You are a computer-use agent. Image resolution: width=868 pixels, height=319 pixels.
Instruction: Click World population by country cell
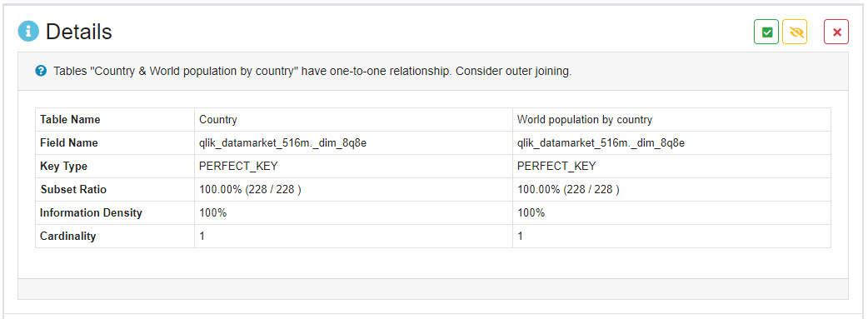[x=671, y=120]
